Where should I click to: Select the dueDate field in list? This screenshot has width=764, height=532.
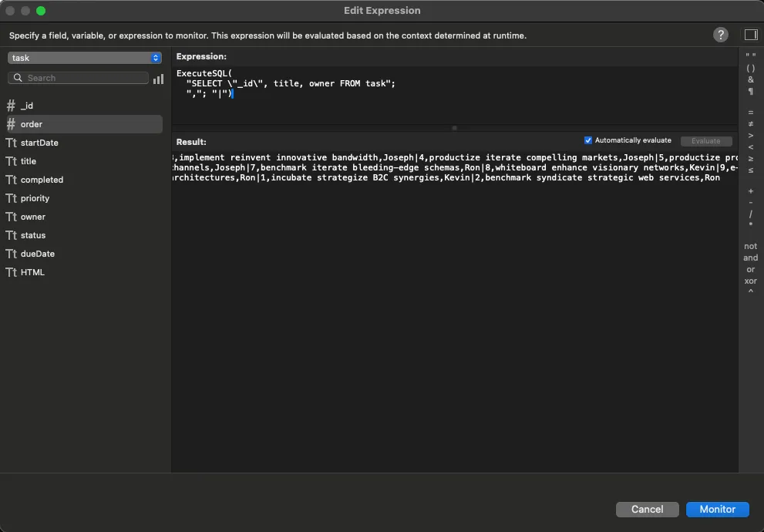tap(38, 254)
